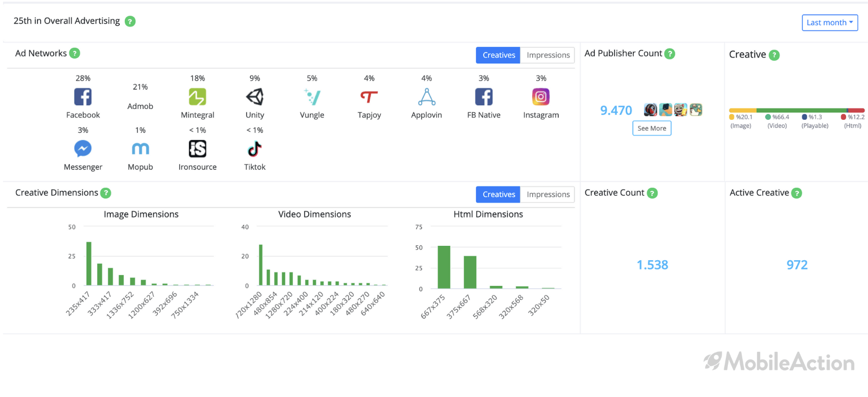
Task: Click the See More button
Action: [x=652, y=128]
